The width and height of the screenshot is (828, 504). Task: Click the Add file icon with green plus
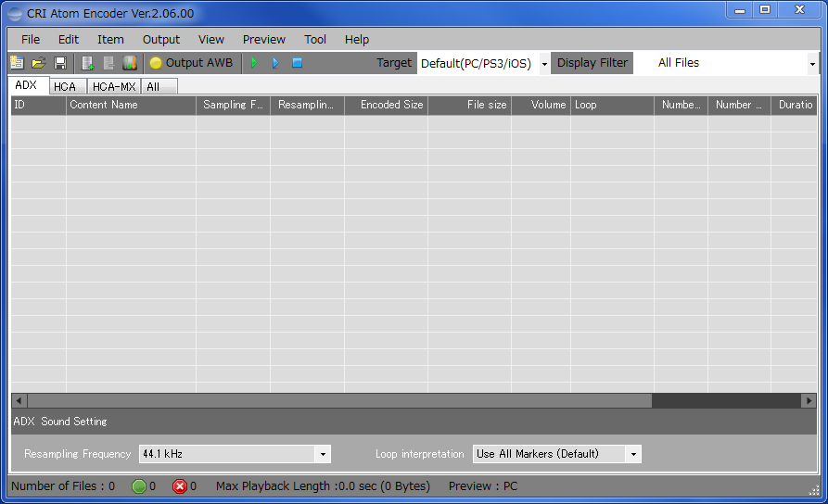[x=87, y=63]
